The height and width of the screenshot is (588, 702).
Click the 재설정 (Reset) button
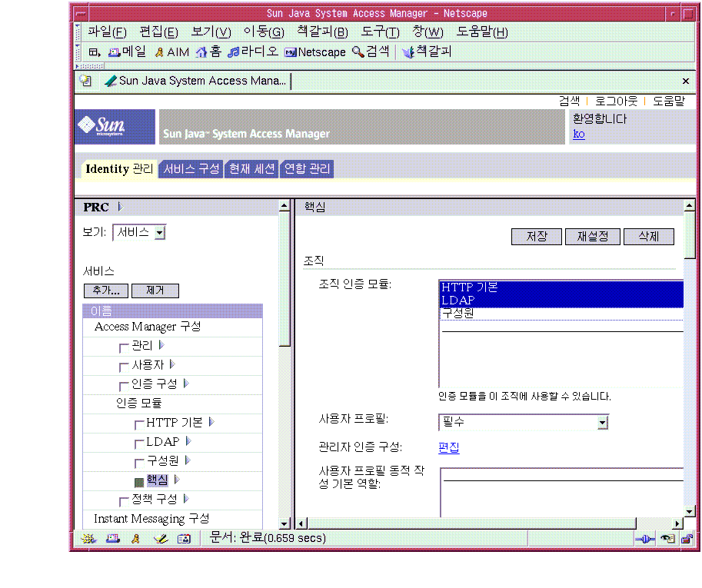592,236
